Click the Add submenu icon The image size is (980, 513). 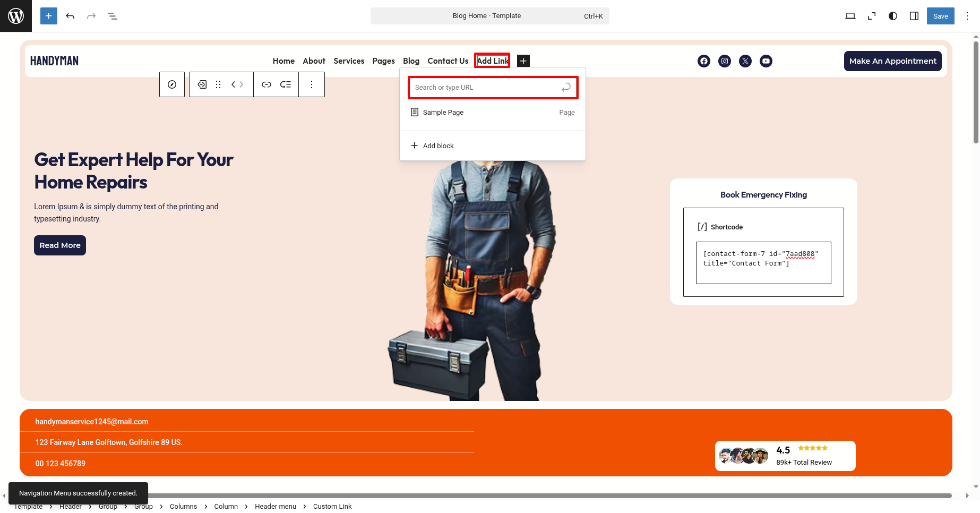pyautogui.click(x=286, y=84)
